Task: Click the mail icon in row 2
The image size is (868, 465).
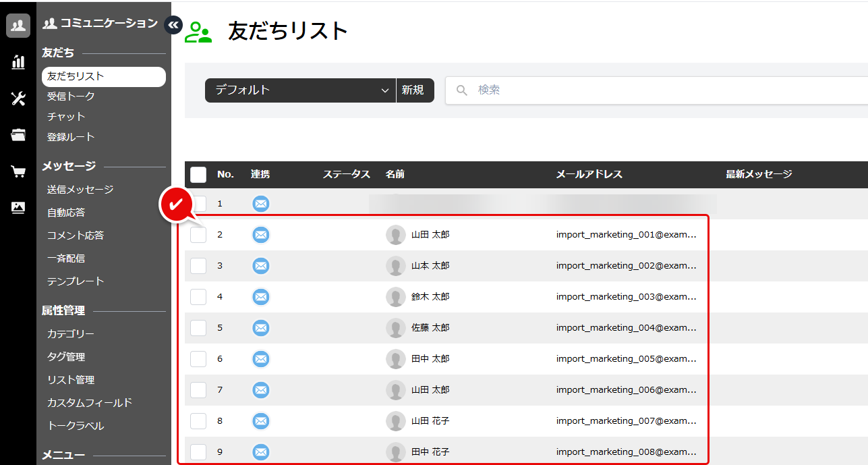Action: coord(260,235)
